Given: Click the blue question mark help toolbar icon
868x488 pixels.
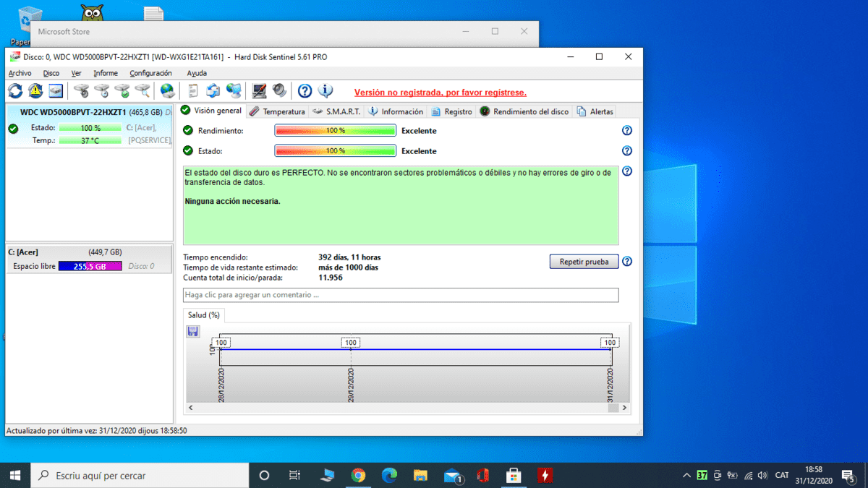Looking at the screenshot, I should [305, 91].
